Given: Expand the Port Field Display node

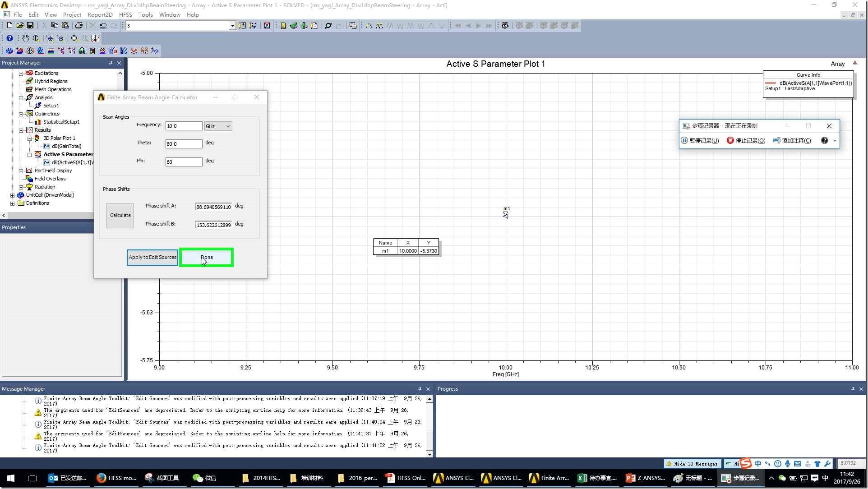Looking at the screenshot, I should pos(21,171).
